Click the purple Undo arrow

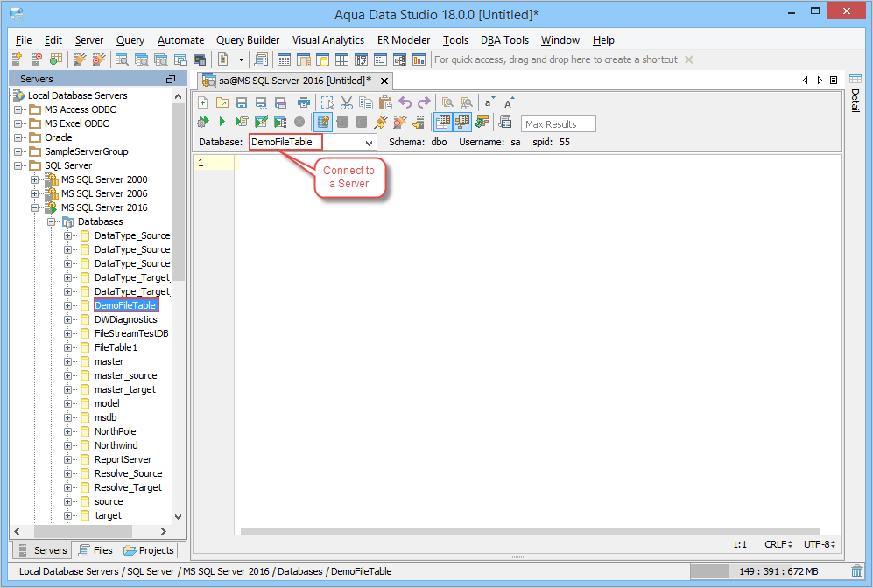pos(405,102)
